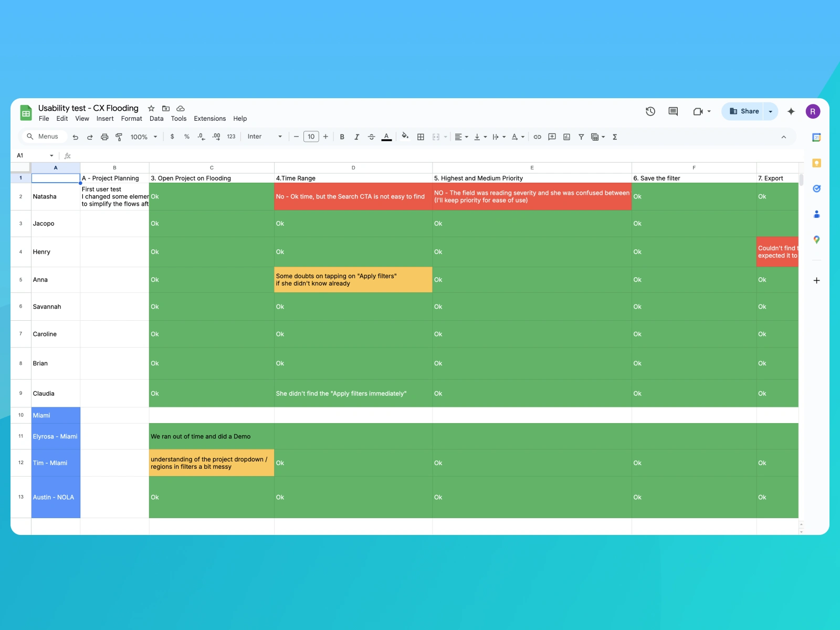Screen dimensions: 840x630
Task: Click the merge cells icon
Action: pos(436,136)
